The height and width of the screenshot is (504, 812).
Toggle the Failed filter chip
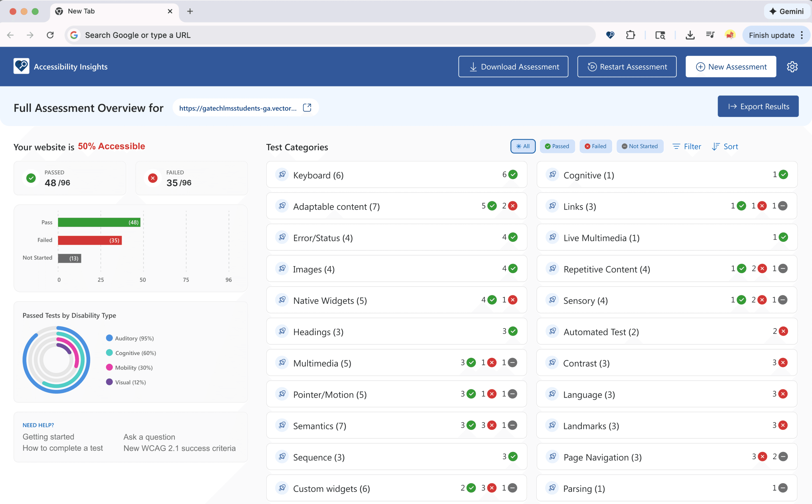tap(595, 146)
